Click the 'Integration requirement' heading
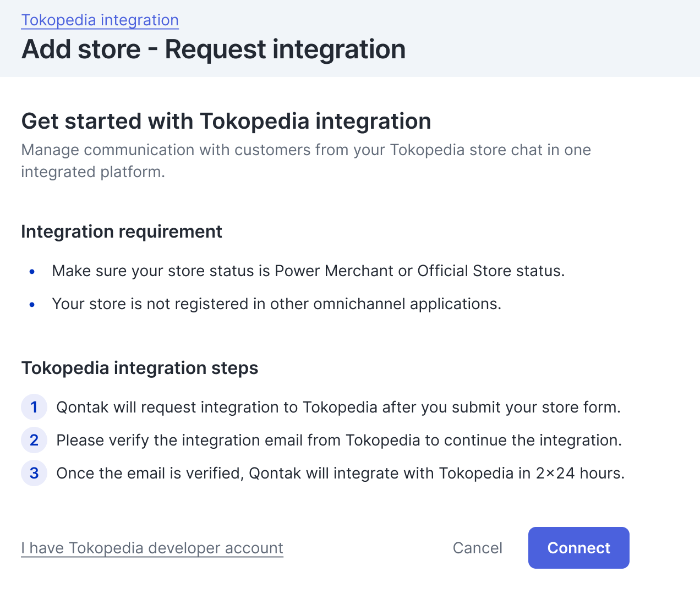Screen dimensions: 700x605 coord(122,232)
